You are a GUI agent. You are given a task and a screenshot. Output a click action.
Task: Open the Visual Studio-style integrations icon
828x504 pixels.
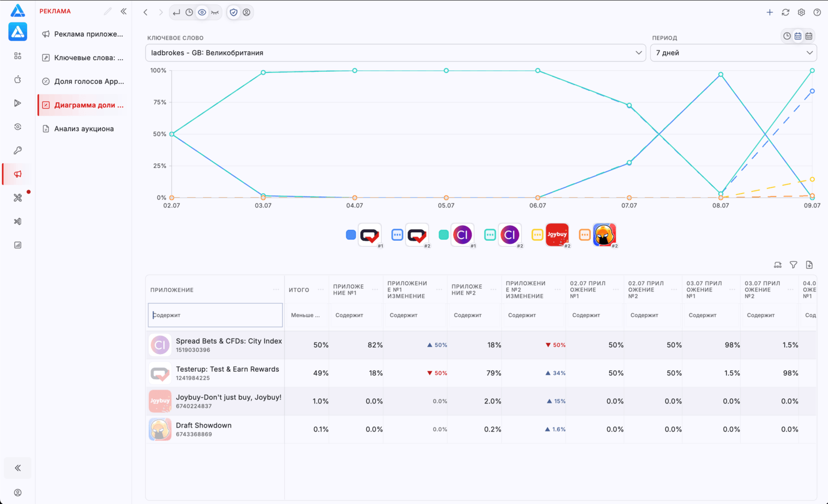pyautogui.click(x=18, y=221)
